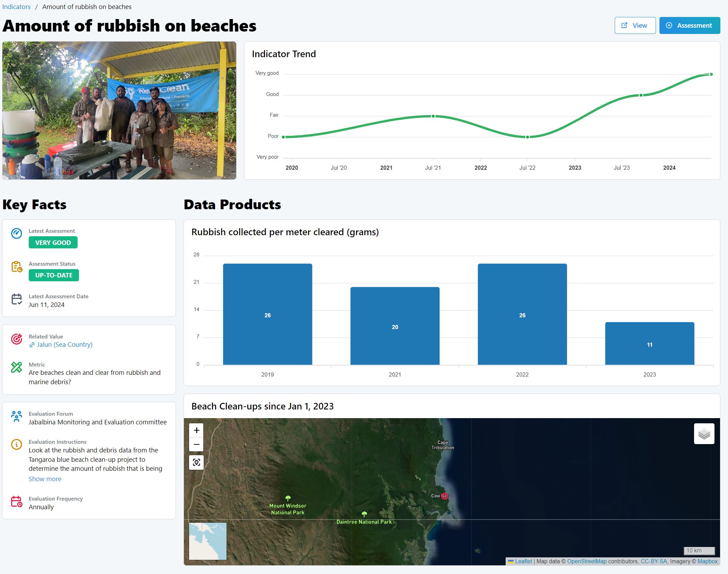Click the Latest Assessment gauge icon
Screen dimensions: 728x574
click(x=17, y=233)
